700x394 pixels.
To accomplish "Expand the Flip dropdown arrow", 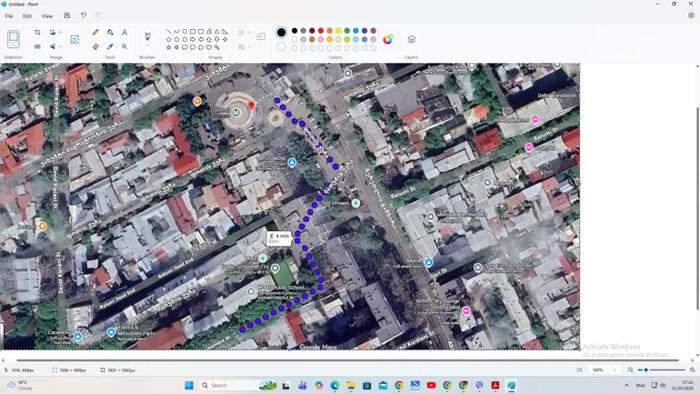I will 60,46.
